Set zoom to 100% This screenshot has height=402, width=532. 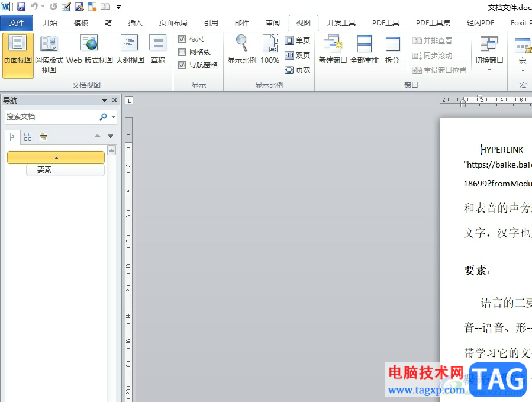coord(270,50)
